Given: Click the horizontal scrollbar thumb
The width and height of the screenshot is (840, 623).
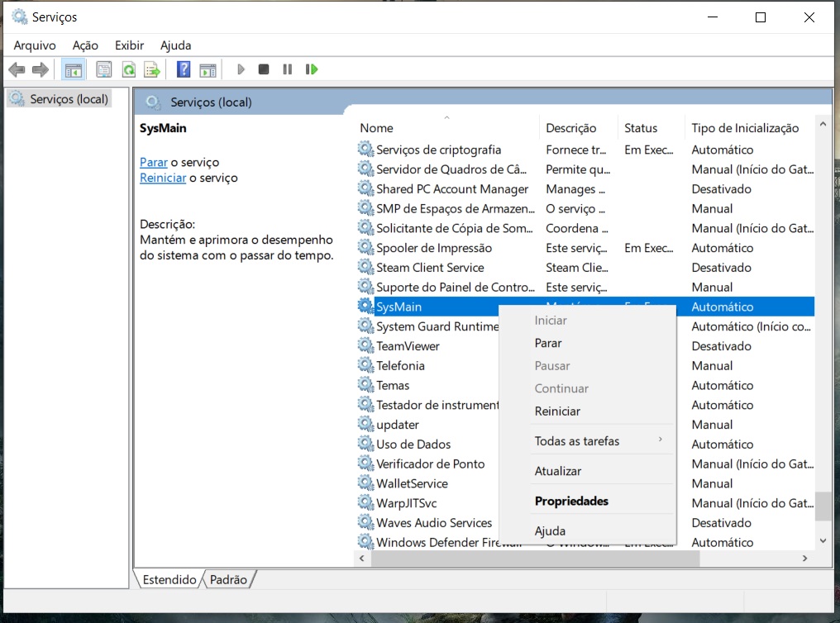Looking at the screenshot, I should [535, 559].
